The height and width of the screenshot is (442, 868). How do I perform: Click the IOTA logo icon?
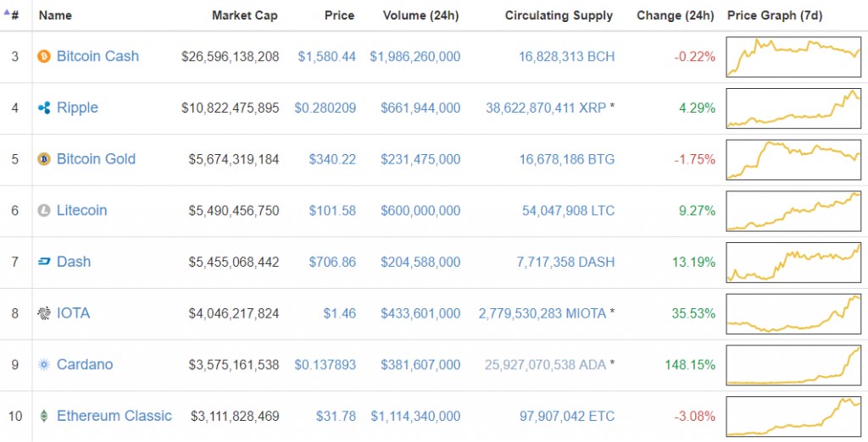tap(44, 313)
